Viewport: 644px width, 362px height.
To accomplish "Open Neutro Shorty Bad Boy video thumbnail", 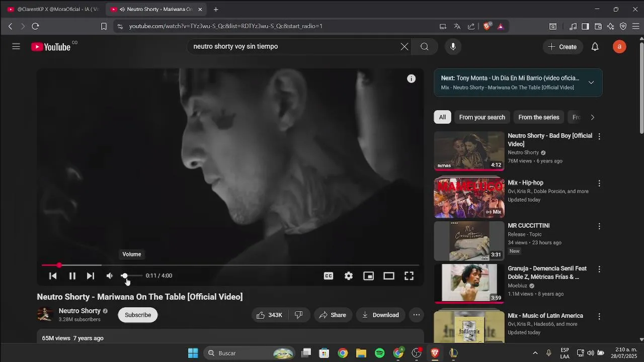I will [x=469, y=151].
